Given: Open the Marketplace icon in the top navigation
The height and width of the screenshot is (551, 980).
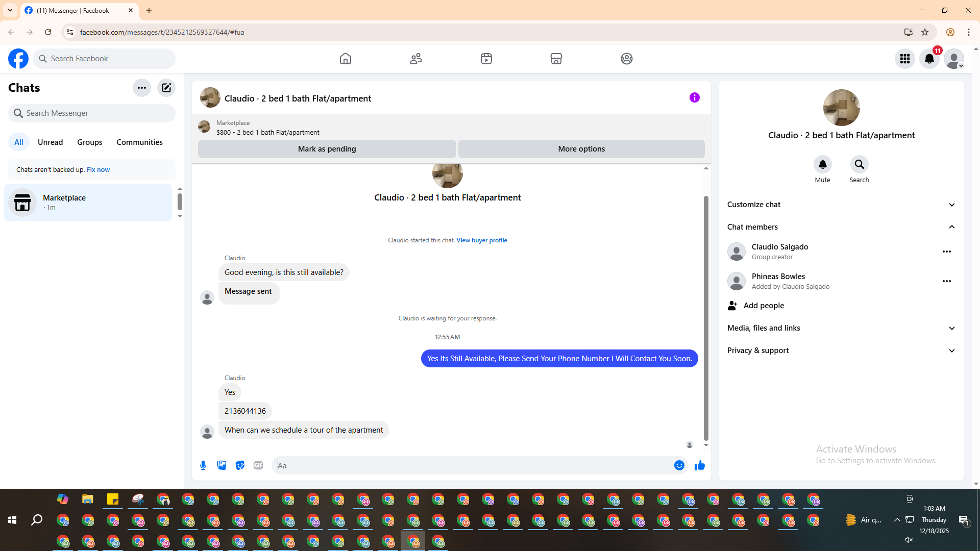Looking at the screenshot, I should pos(556,59).
